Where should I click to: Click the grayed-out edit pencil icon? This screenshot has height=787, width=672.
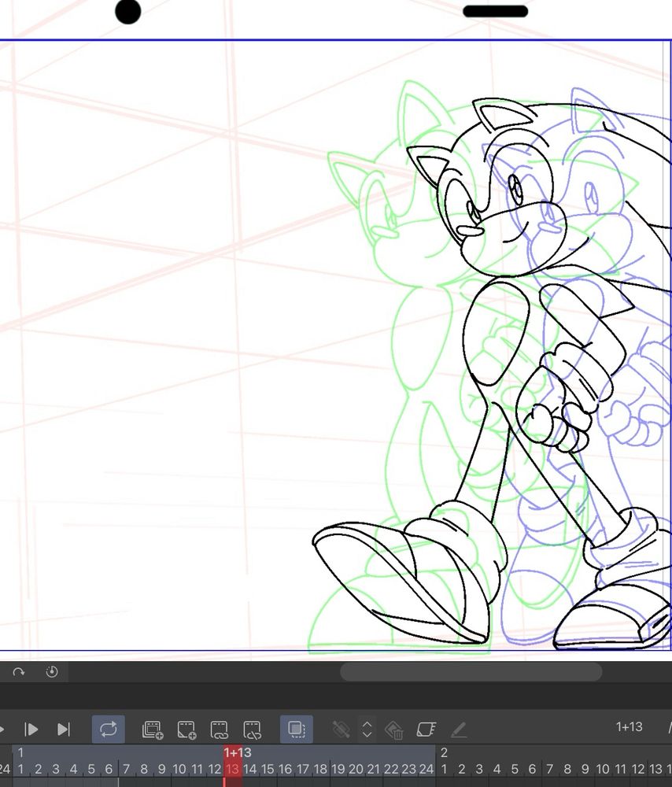coord(459,730)
